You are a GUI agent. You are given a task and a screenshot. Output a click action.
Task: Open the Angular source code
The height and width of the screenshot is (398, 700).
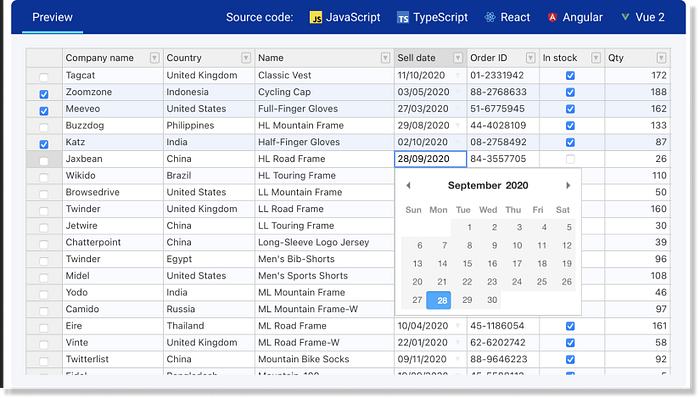pyautogui.click(x=575, y=17)
